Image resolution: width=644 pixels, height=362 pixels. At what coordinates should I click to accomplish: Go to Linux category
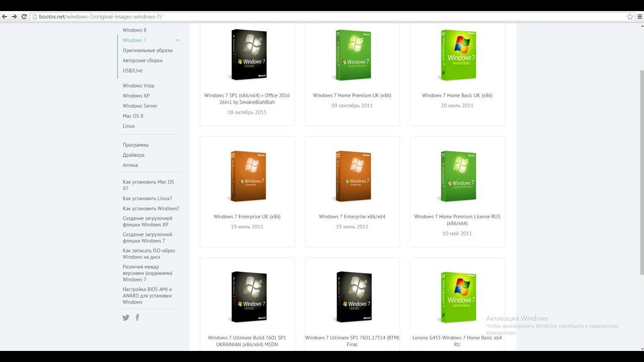(129, 126)
